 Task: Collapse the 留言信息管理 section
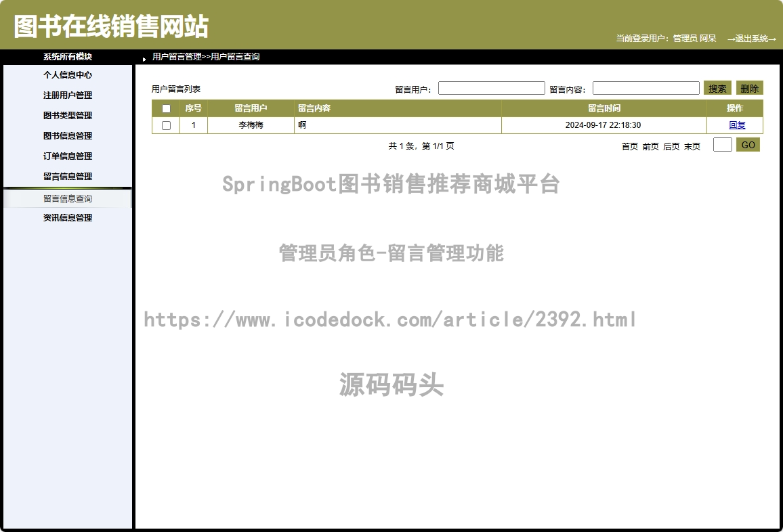coord(68,177)
